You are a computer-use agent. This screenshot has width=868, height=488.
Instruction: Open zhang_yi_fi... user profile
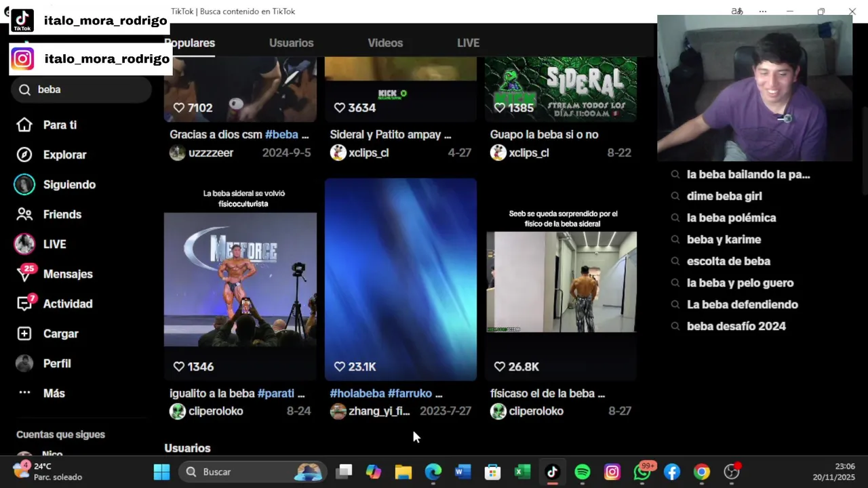click(x=370, y=411)
